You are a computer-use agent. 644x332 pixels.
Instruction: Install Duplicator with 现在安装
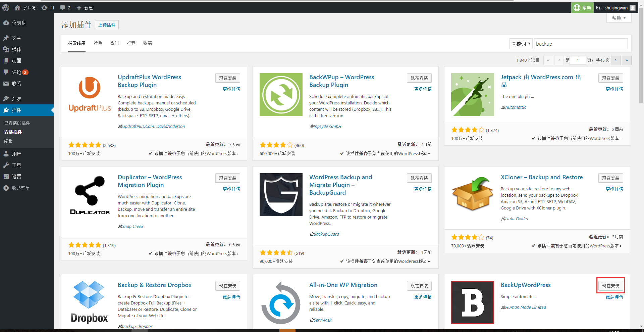tap(228, 178)
